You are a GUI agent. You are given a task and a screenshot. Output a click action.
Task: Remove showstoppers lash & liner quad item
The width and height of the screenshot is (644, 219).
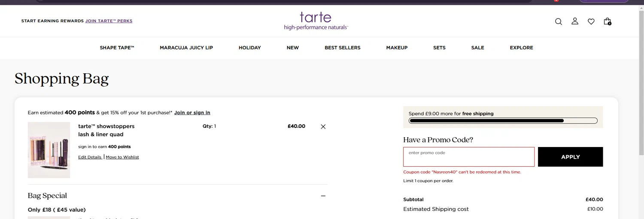pos(323,126)
